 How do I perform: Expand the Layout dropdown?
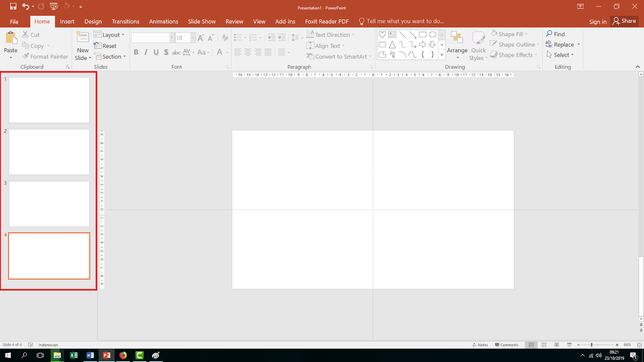point(109,35)
